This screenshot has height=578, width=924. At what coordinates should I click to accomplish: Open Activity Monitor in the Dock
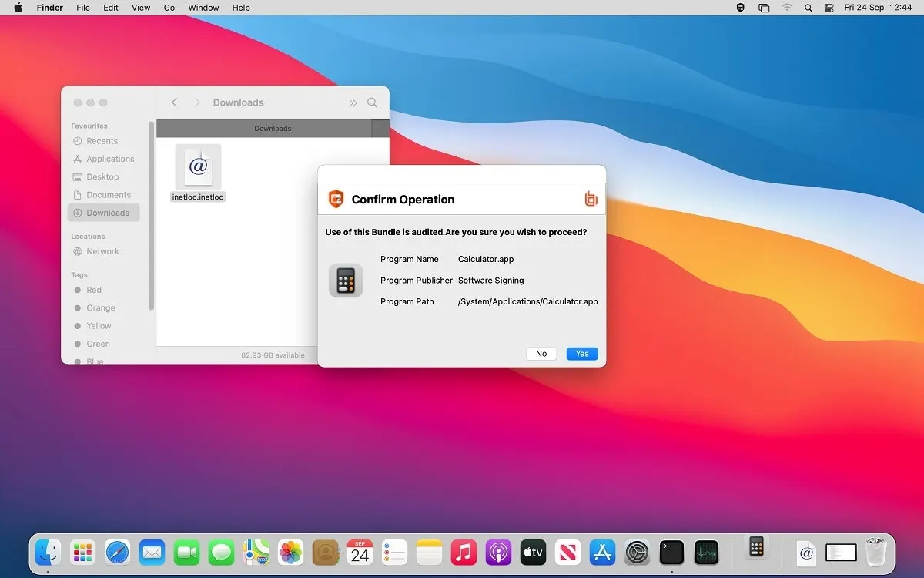pos(706,552)
